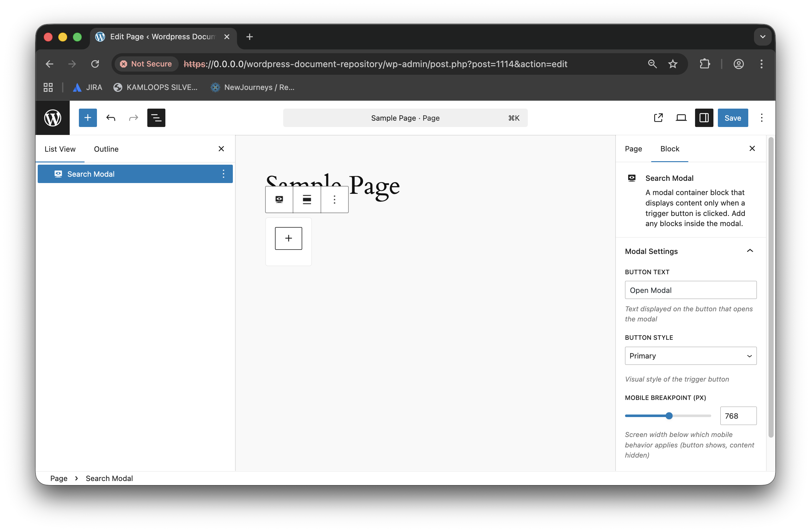Click the Save button
The height and width of the screenshot is (532, 811).
pyautogui.click(x=733, y=118)
